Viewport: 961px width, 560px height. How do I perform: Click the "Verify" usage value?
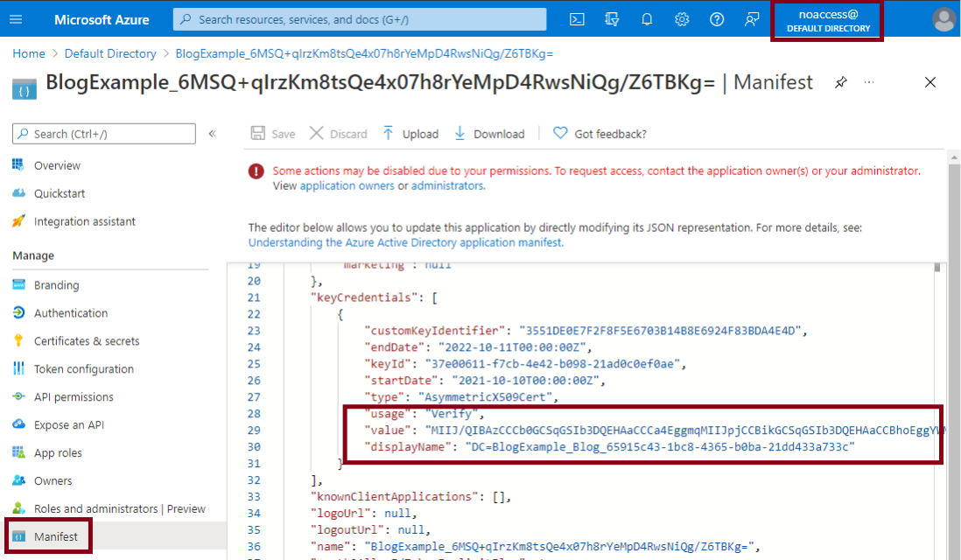[x=452, y=414]
